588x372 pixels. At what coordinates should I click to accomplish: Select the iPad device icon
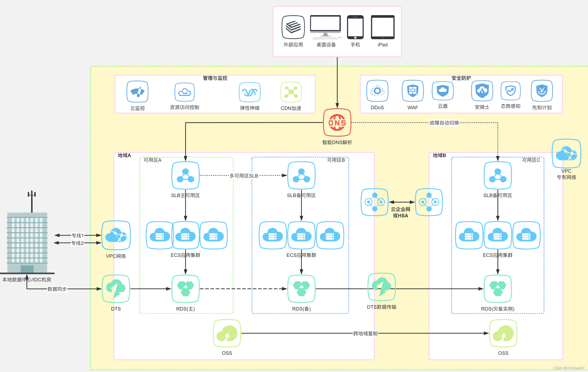[382, 27]
